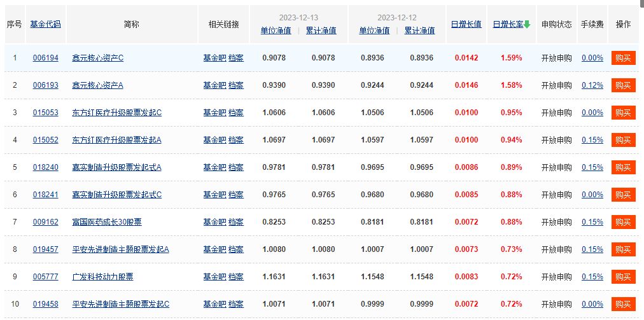The height and width of the screenshot is (320, 644).
Task: Click 累计净值 header under 2023-12-13
Action: coord(321,31)
